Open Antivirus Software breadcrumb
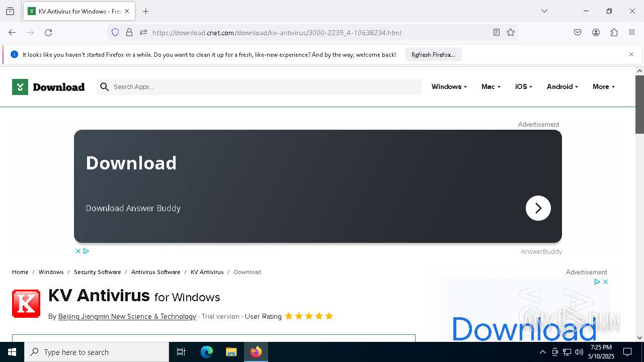The image size is (644, 362). [x=155, y=272]
